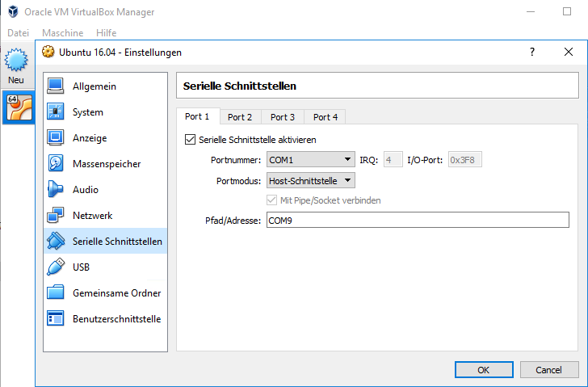This screenshot has width=588, height=387.
Task: Open the Datei menu
Action: pos(18,33)
